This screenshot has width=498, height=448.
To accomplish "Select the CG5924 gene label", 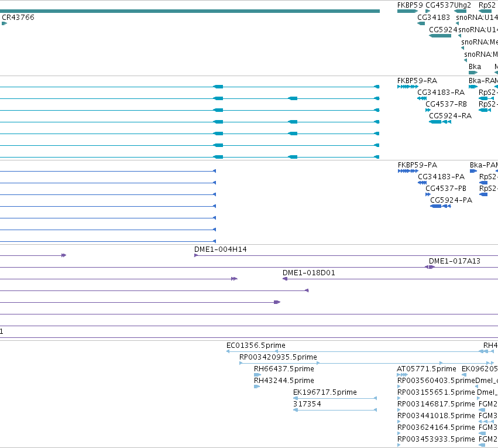I will (443, 30).
